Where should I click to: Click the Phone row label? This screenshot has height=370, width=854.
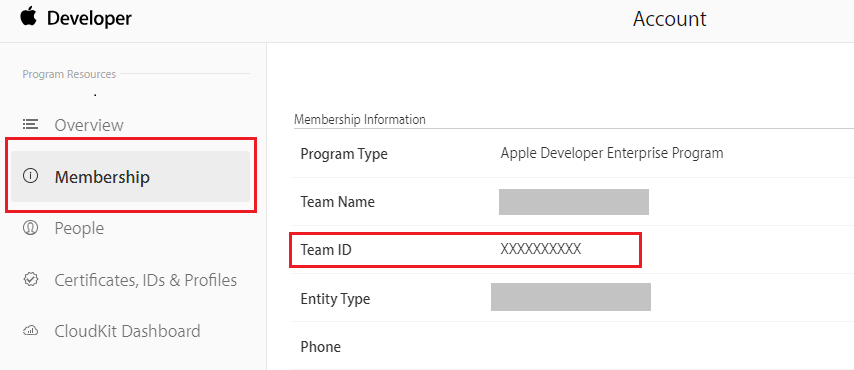pos(320,347)
